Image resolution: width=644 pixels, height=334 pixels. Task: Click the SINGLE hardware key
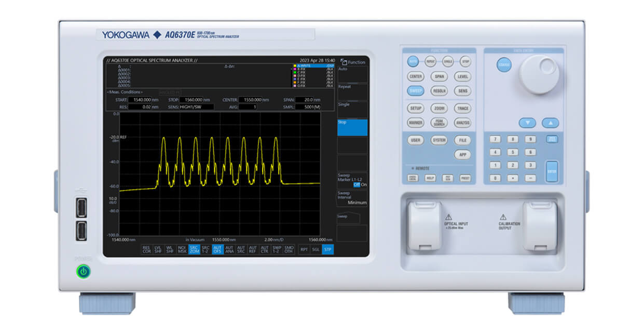click(448, 61)
